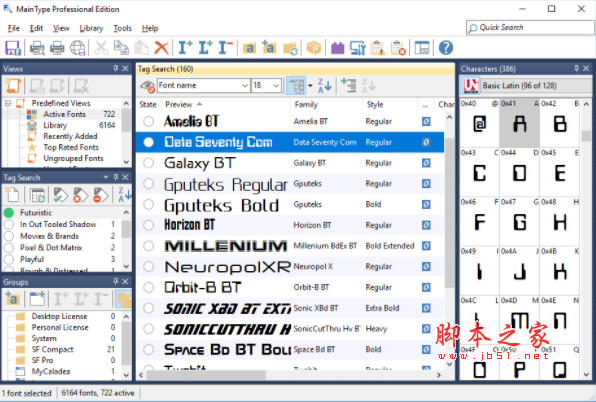Toggle the eye preview filter icon

(147, 86)
